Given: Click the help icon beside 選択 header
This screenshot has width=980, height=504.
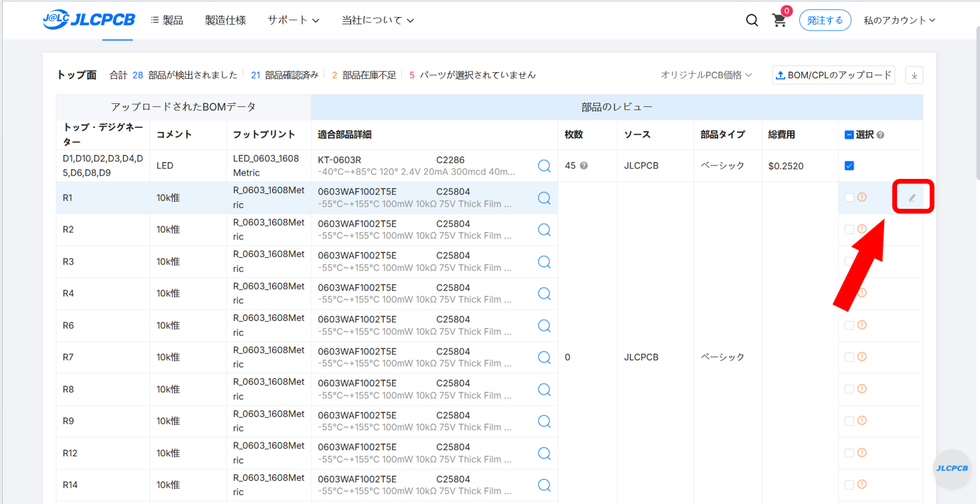Looking at the screenshot, I should pos(880,135).
